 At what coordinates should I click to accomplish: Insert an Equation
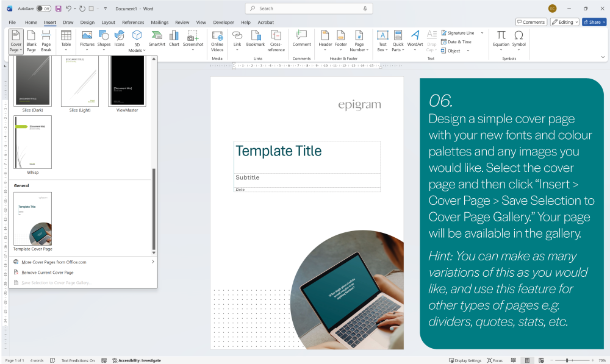[501, 41]
